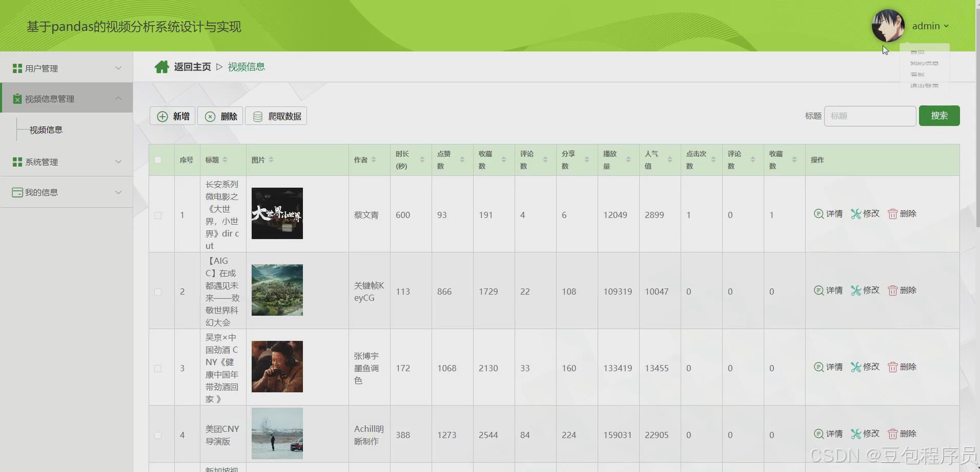Tick the select-all checkbox in table header
Screen dimensions: 980x472
tap(158, 160)
